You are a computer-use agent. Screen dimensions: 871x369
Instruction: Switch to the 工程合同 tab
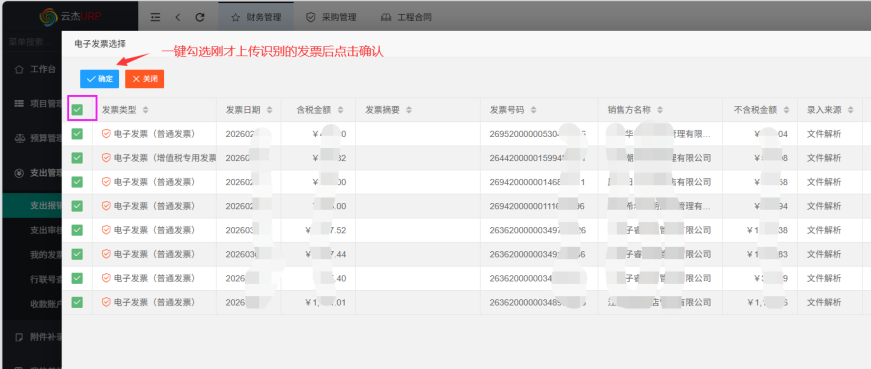coord(406,17)
